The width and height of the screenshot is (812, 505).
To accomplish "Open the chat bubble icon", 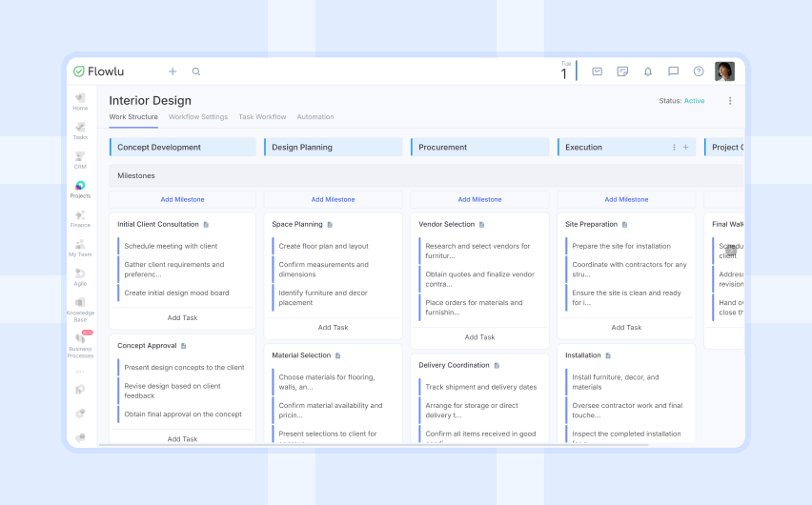I will click(x=673, y=71).
